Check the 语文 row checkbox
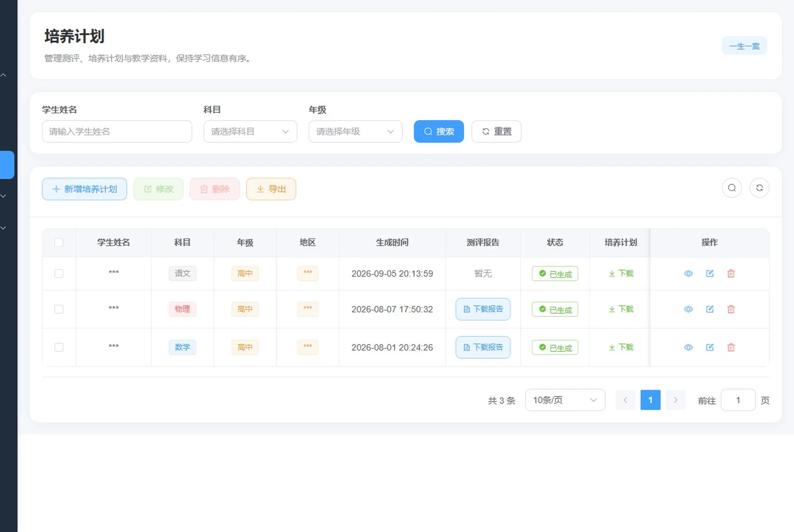Viewport: 794px width, 532px height. (59, 273)
